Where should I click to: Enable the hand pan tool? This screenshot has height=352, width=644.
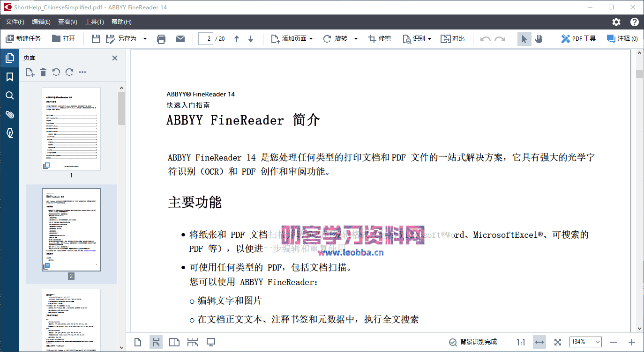click(x=539, y=39)
